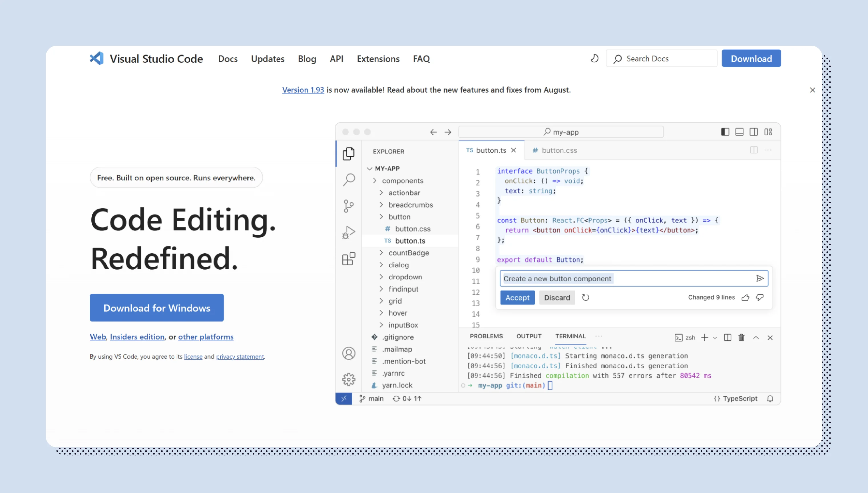Open the Docs nav item
This screenshot has width=868, height=493.
pyautogui.click(x=228, y=58)
